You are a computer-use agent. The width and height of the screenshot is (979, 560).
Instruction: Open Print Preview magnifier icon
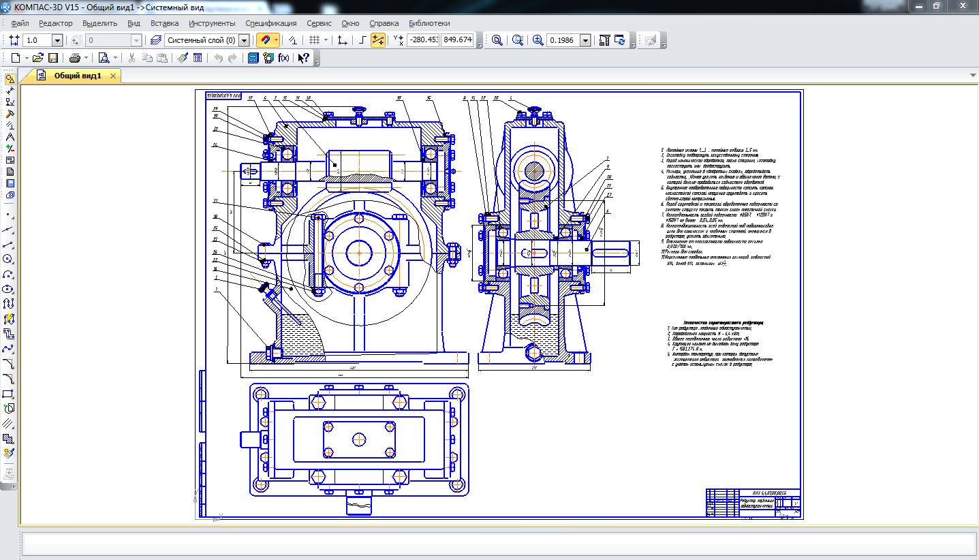coord(104,58)
